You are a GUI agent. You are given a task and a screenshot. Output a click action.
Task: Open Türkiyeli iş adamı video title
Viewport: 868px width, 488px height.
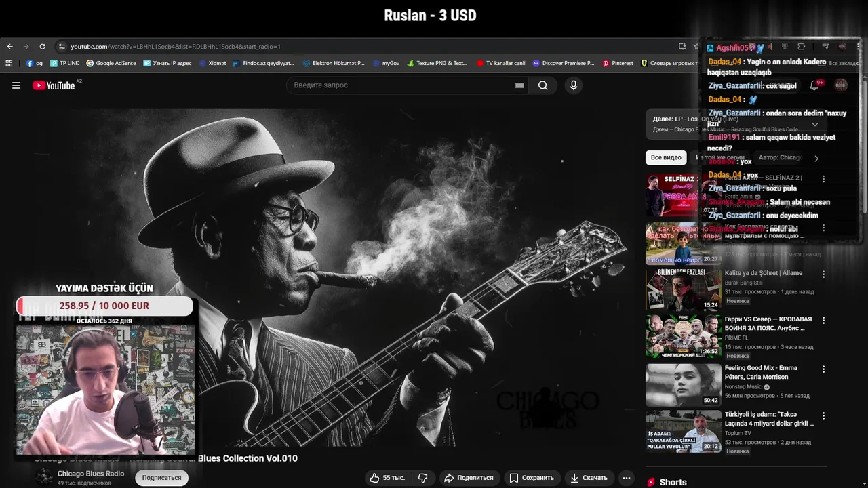click(x=769, y=419)
